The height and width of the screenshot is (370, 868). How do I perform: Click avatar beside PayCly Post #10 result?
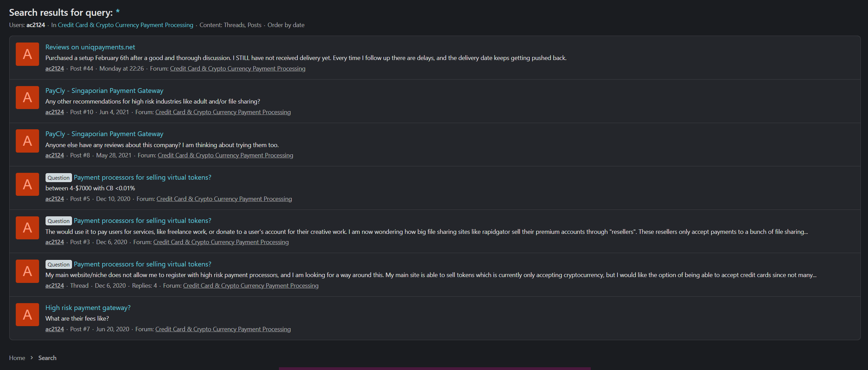pos(27,98)
